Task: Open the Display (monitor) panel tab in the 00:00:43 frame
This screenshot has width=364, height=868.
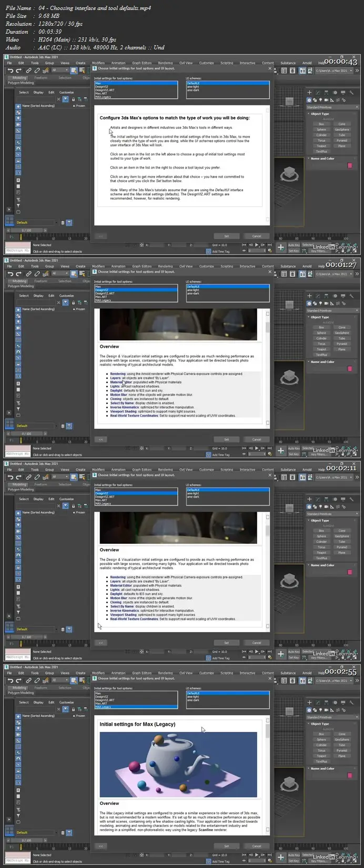Action: click(x=342, y=92)
